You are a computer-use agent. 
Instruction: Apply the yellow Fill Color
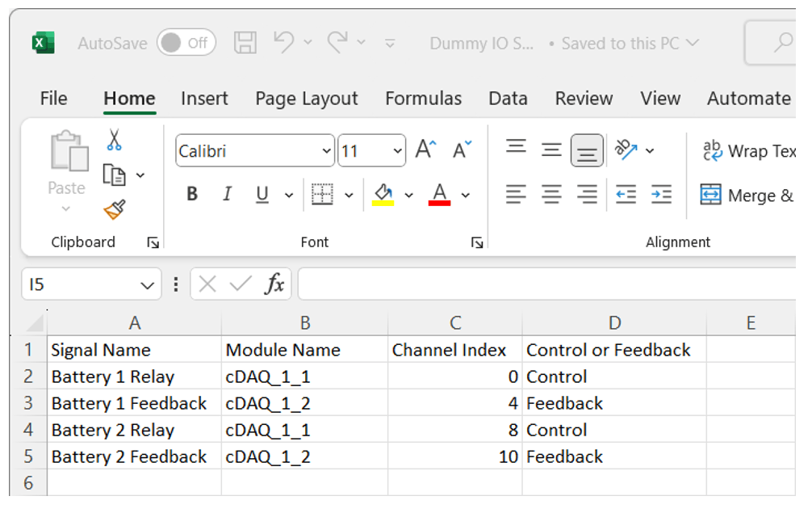(x=383, y=195)
